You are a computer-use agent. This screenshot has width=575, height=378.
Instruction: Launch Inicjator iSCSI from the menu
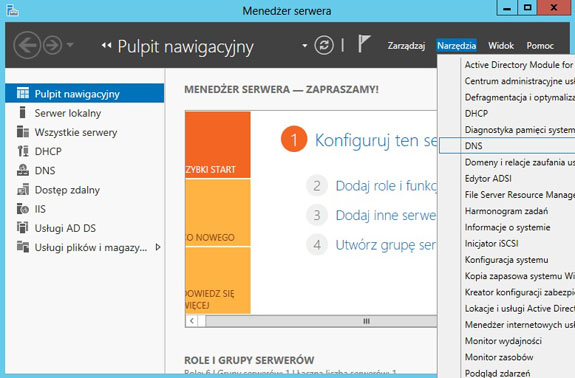pyautogui.click(x=506, y=243)
